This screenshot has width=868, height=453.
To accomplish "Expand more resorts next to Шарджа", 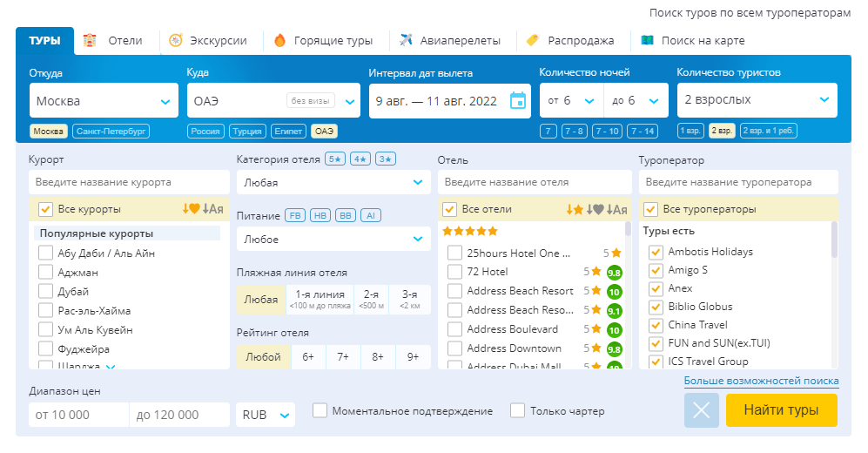I will (x=111, y=367).
